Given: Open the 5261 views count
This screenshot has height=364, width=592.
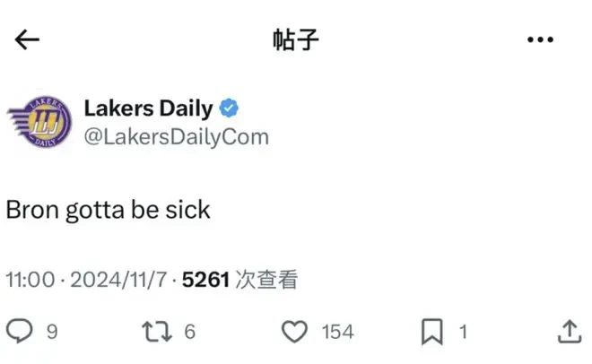Looking at the screenshot, I should [239, 280].
